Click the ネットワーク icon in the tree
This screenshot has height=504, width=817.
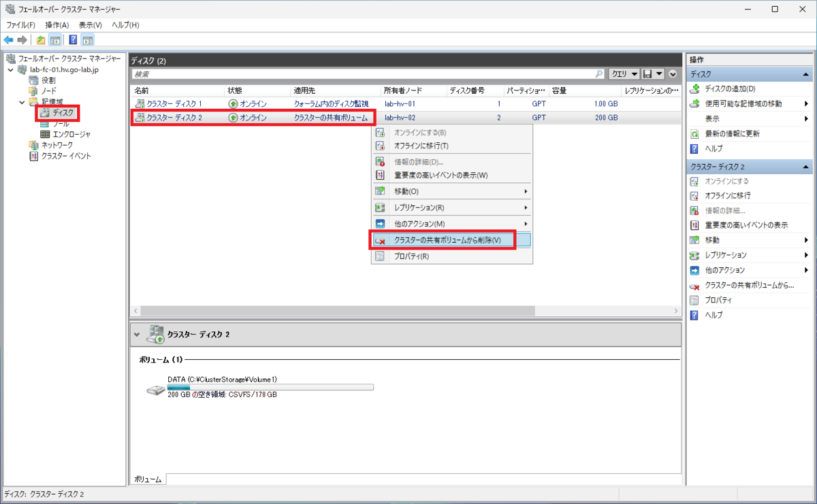click(x=33, y=145)
